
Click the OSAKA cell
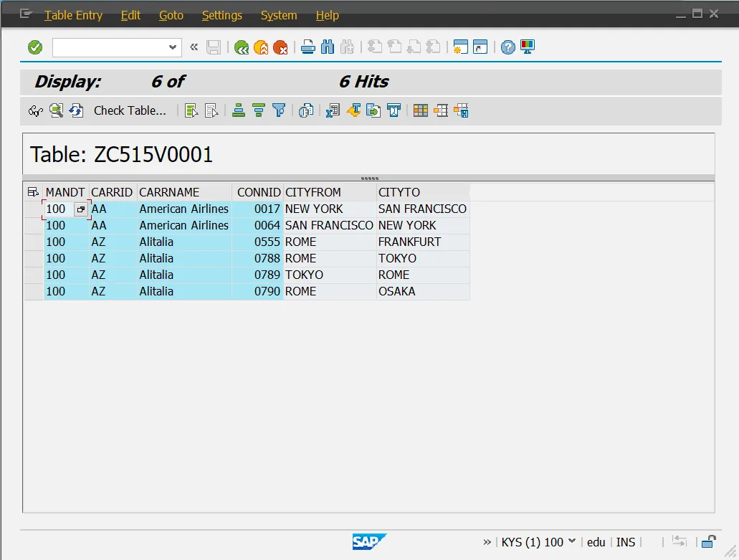423,291
